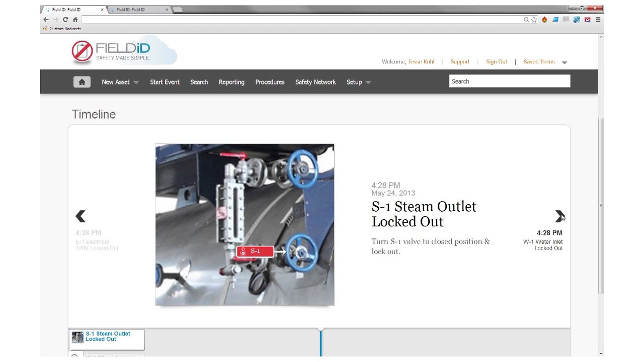Click the S-1 Steam Outlet Locked Out heading
Viewport: 644px width, 362px height.
pos(424,214)
